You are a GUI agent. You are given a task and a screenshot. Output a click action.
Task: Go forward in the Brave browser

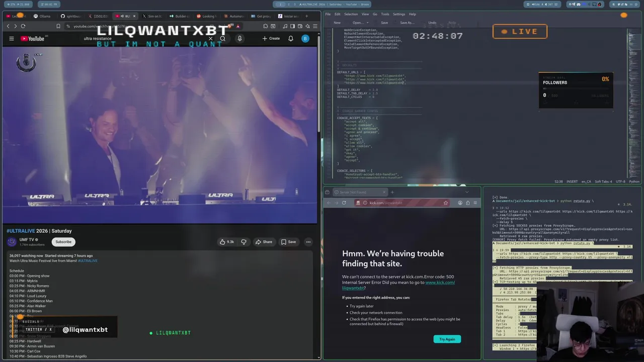pyautogui.click(x=15, y=26)
